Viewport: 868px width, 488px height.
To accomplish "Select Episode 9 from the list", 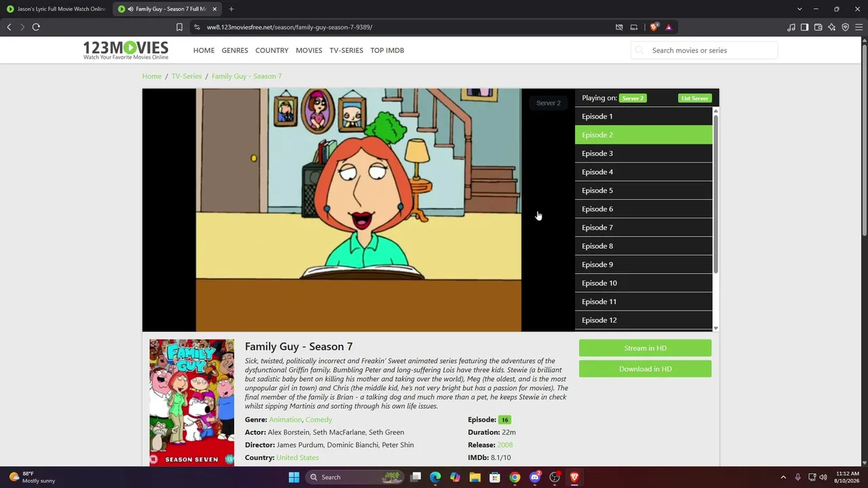I will coord(644,264).
